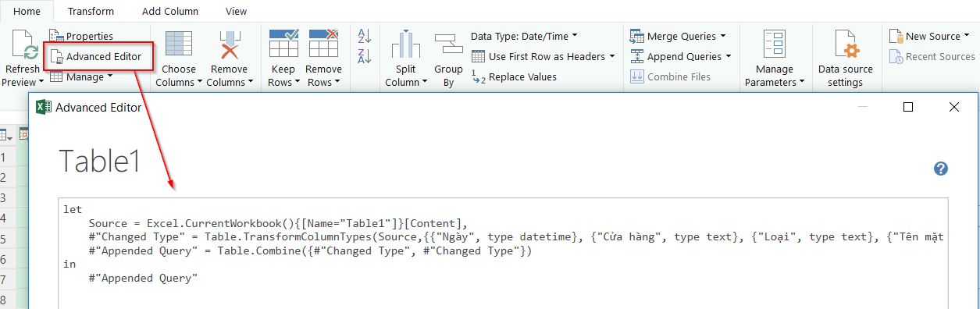Sort ascending with the A-Z icon
The image size is (980, 309).
click(364, 36)
